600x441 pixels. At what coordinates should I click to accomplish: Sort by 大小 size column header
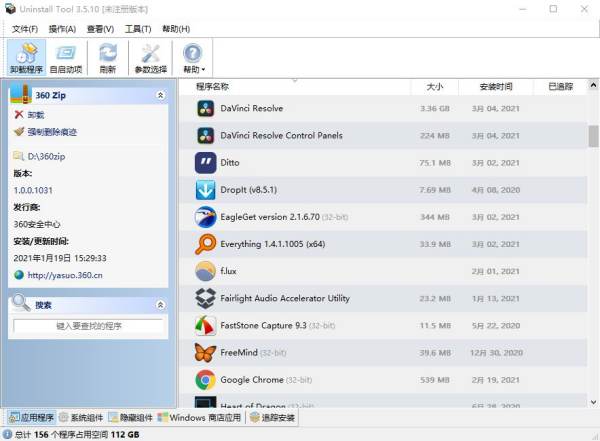tap(435, 87)
